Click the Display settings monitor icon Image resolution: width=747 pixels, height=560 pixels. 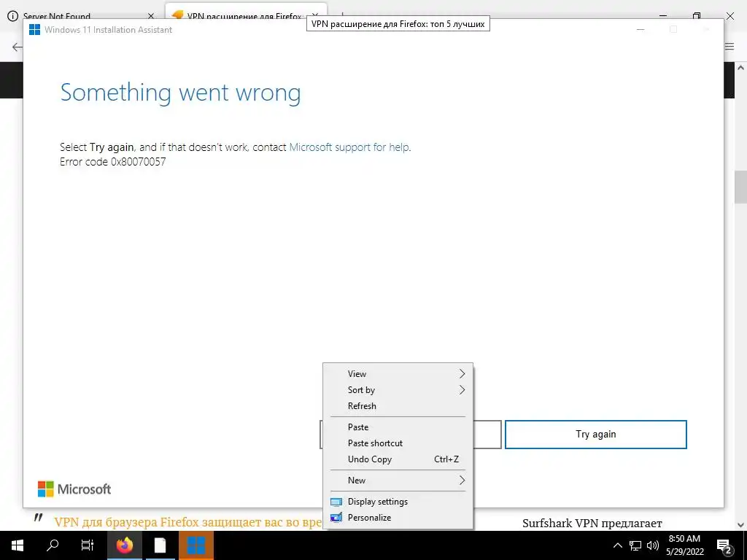pyautogui.click(x=336, y=502)
